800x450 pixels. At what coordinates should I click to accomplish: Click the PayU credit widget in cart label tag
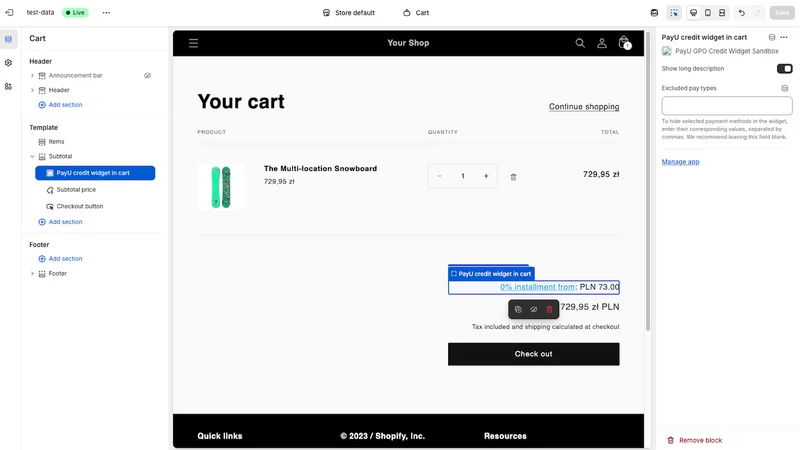pyautogui.click(x=491, y=274)
